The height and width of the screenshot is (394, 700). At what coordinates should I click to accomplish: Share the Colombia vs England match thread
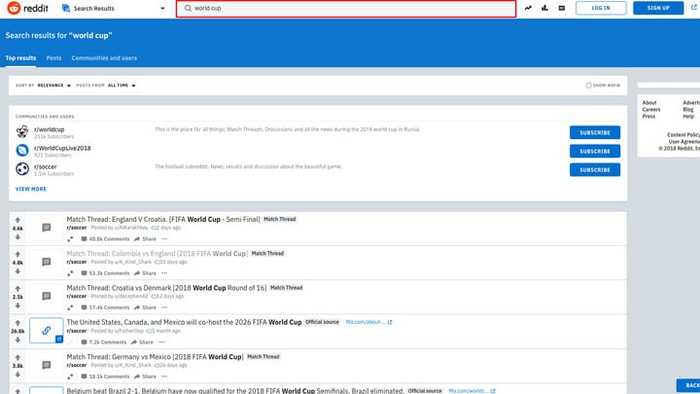[x=145, y=273]
